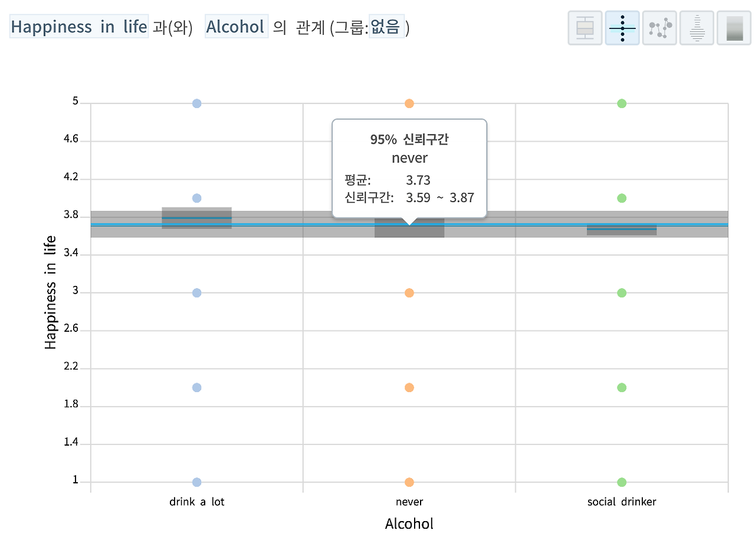
Task: Open the 'Alcohol' variable selector
Action: point(236,27)
